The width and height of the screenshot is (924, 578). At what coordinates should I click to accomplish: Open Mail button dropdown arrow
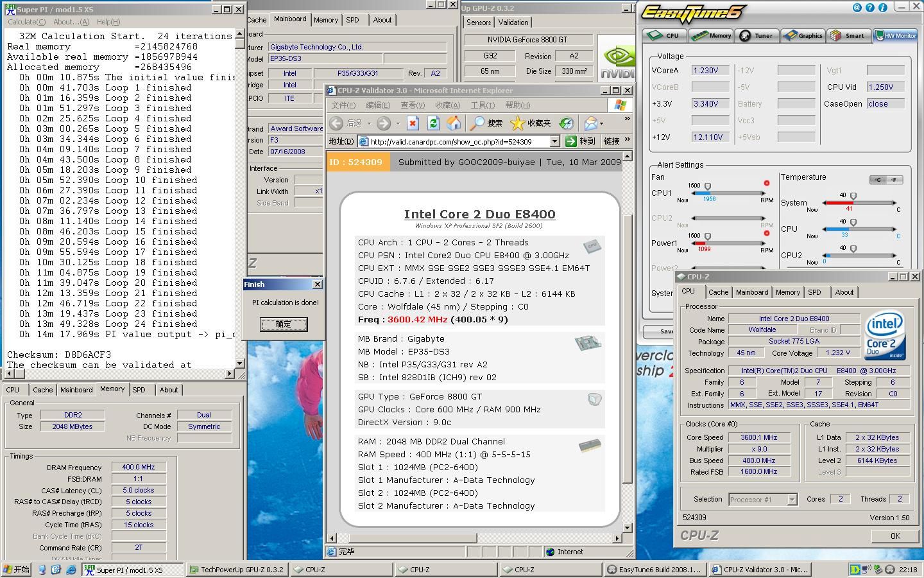[601, 123]
